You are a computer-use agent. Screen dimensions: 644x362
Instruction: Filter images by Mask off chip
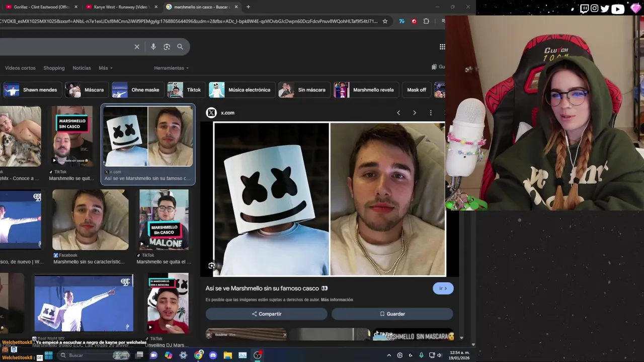coord(416,90)
